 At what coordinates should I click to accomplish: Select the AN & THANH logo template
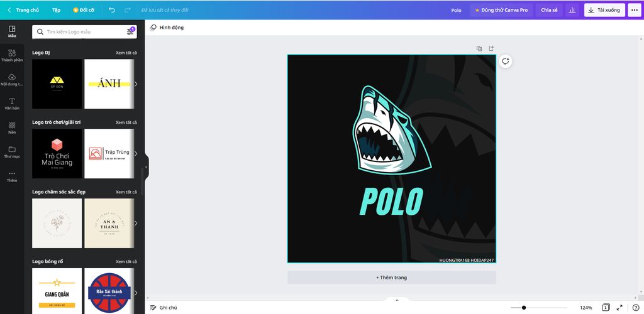click(109, 224)
